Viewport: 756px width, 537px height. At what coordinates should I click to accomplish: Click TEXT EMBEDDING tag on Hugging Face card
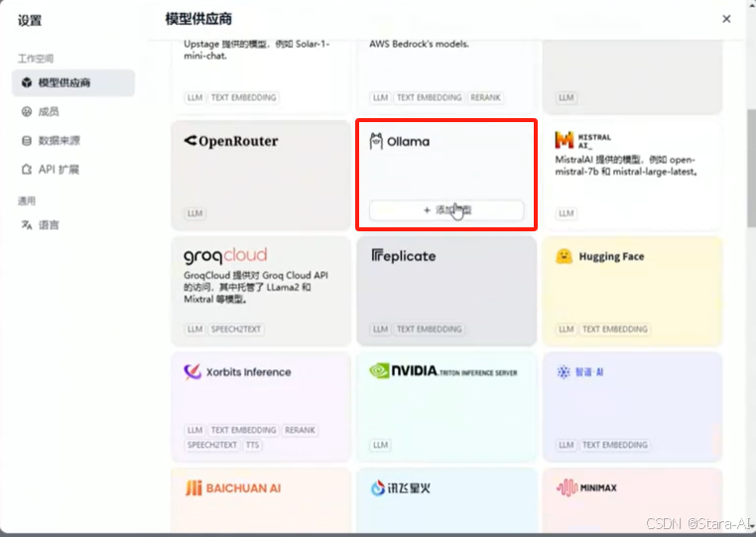click(x=615, y=330)
